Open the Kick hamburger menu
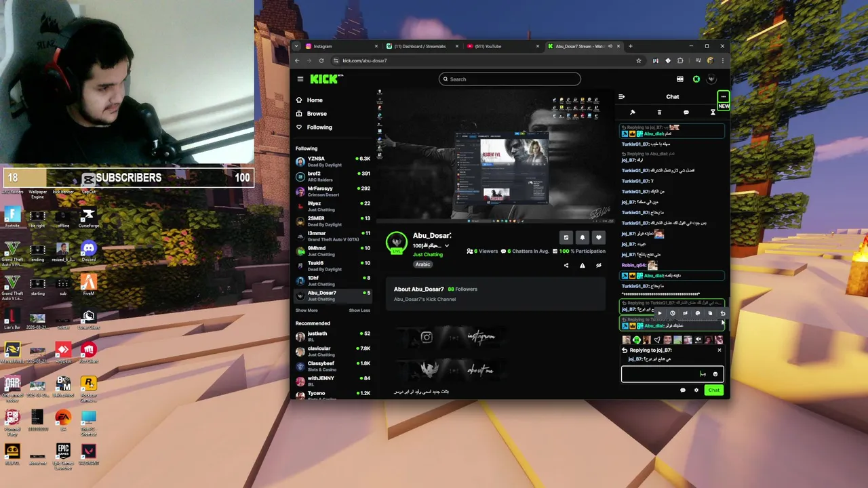Screen dimensions: 868x488 (x=300, y=79)
